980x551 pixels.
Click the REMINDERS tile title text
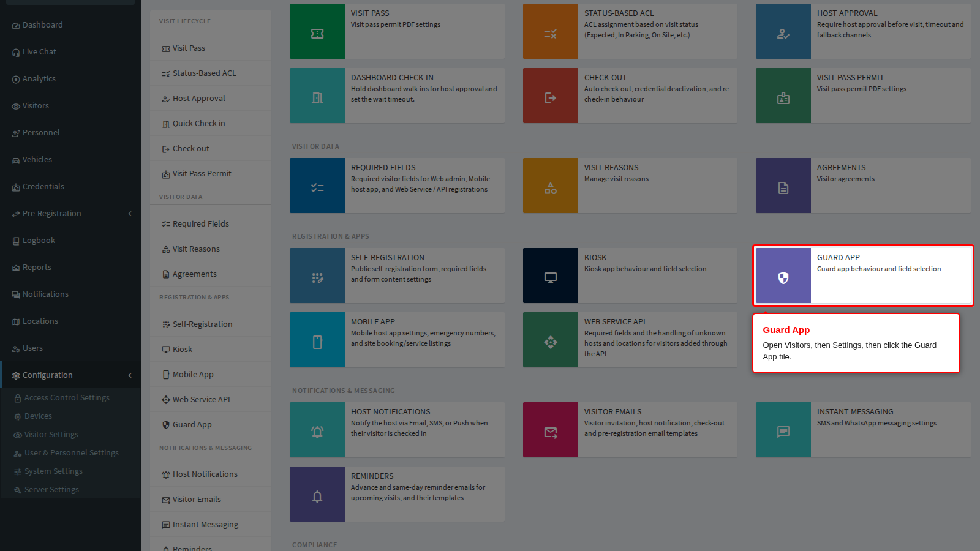point(372,476)
